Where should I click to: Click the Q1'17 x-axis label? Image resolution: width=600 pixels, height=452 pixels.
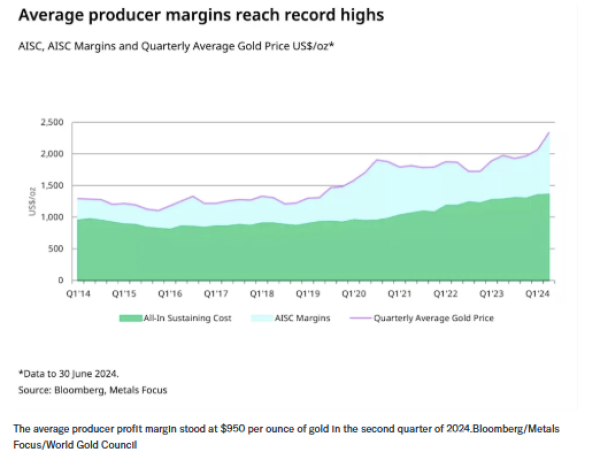coord(215,294)
